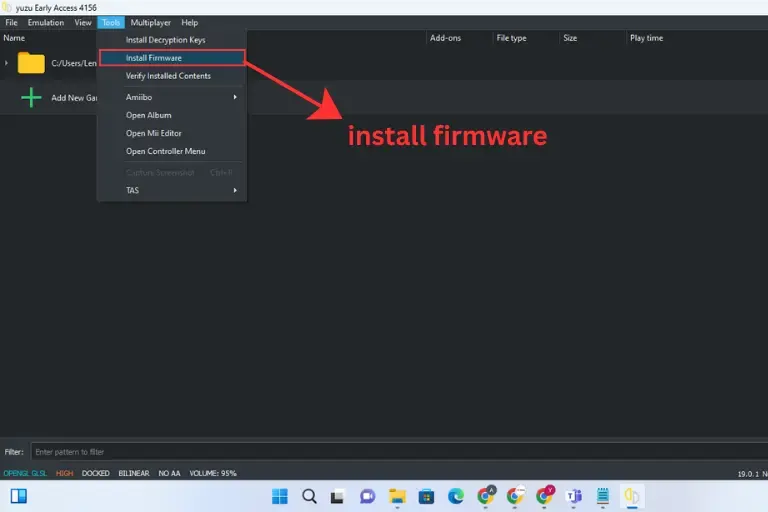
Task: Open File Explorer from the taskbar
Action: [397, 496]
